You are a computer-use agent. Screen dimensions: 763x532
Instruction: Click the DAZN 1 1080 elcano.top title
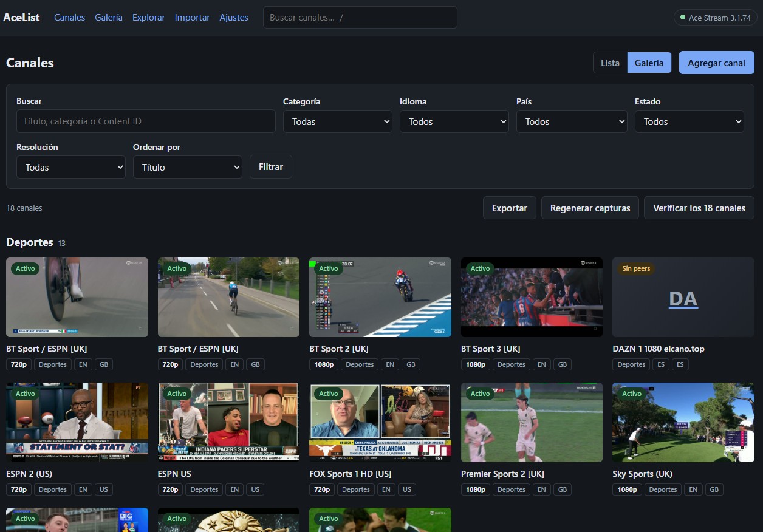pos(659,349)
